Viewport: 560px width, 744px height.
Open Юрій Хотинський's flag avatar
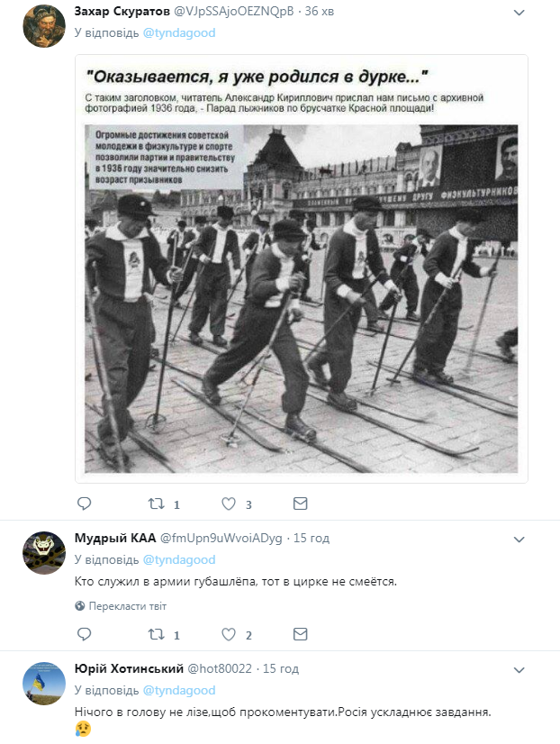click(x=44, y=684)
